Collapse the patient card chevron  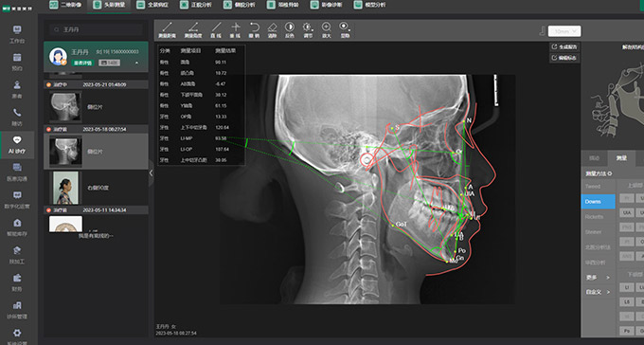(x=136, y=63)
